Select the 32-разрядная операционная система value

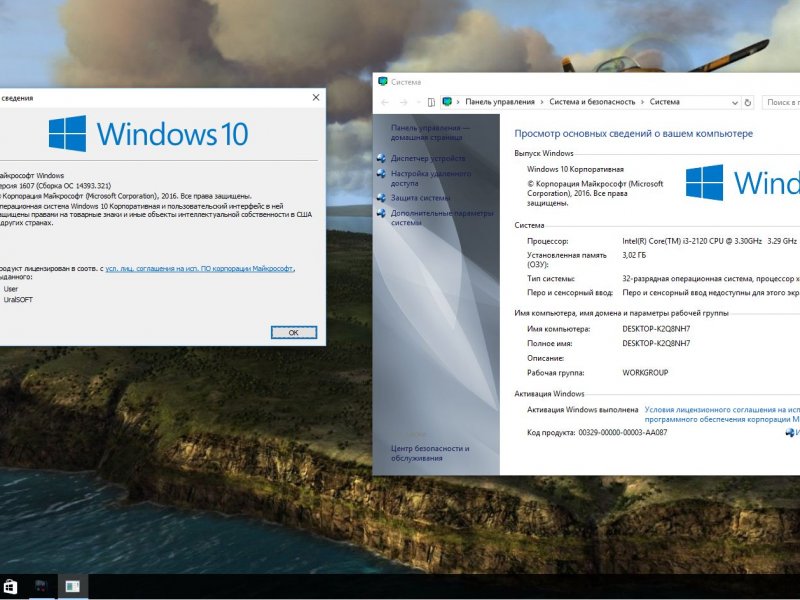[711, 279]
